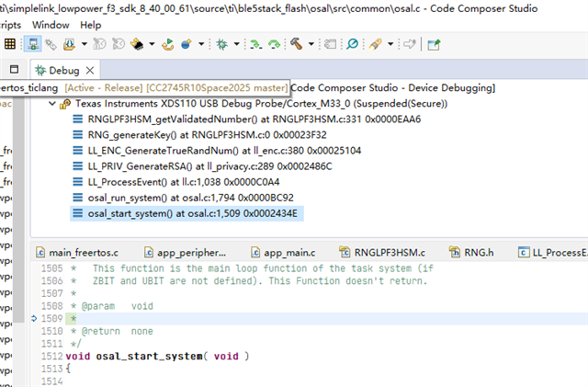Click the assembly step over icon
Screen dimensions: 588x387
coord(275,44)
